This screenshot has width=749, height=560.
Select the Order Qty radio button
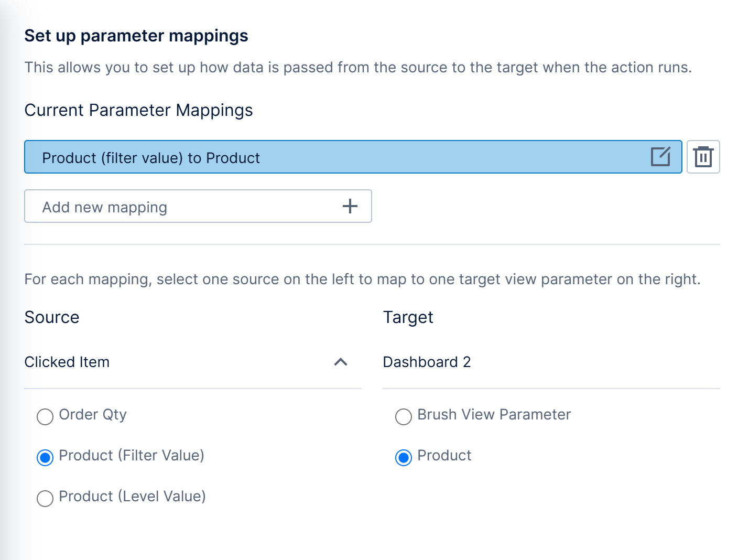45,417
